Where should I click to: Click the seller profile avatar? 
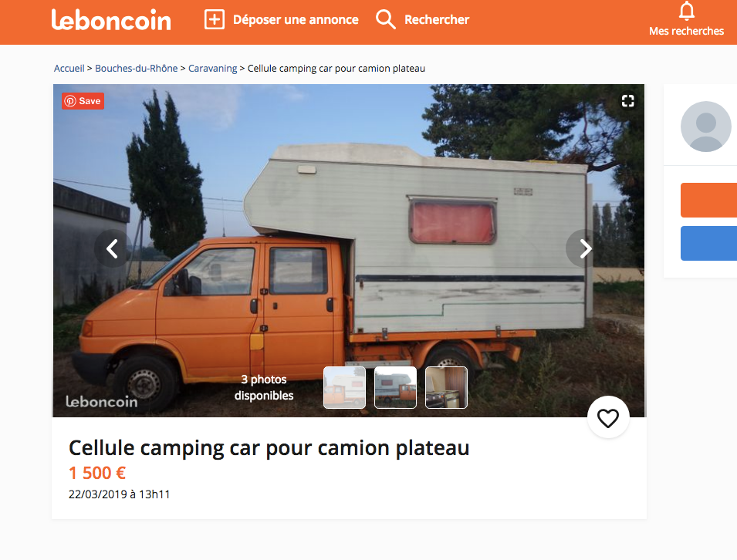point(705,127)
